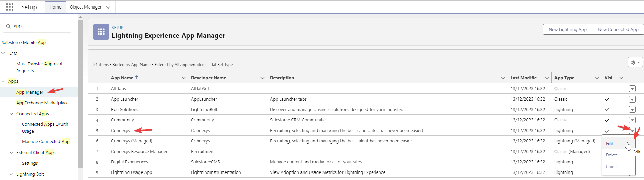Choose Clone from the row menu

611,167
